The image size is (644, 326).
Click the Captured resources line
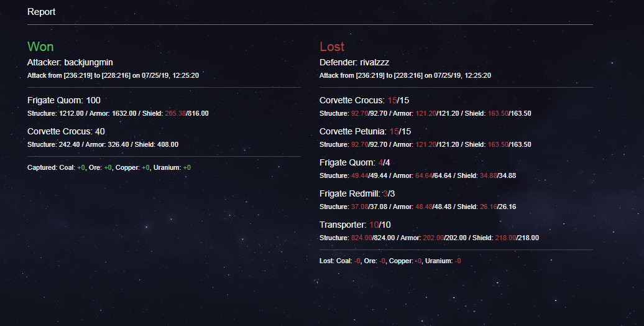pyautogui.click(x=109, y=168)
